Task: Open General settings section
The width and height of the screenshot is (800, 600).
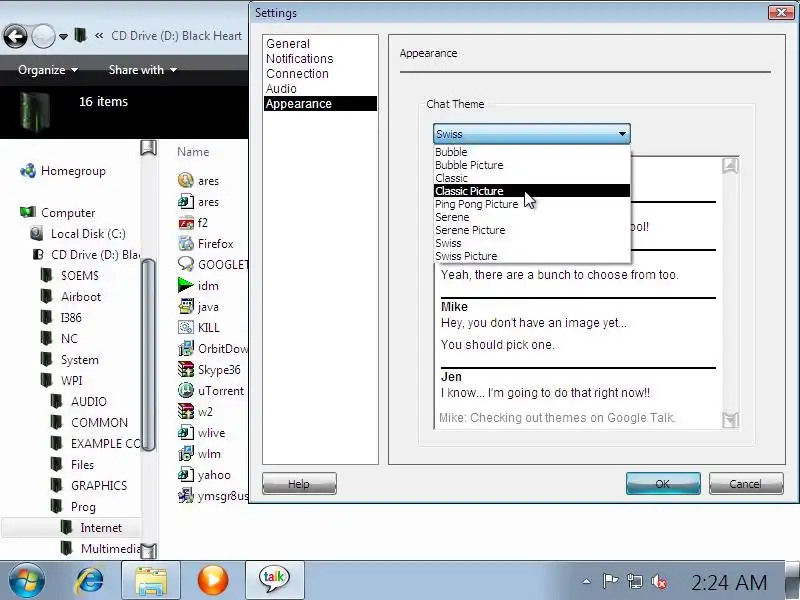Action: (x=288, y=44)
